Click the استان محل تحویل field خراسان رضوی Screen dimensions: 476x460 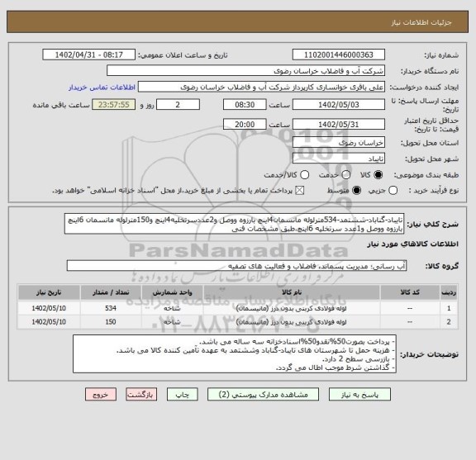[x=339, y=143]
